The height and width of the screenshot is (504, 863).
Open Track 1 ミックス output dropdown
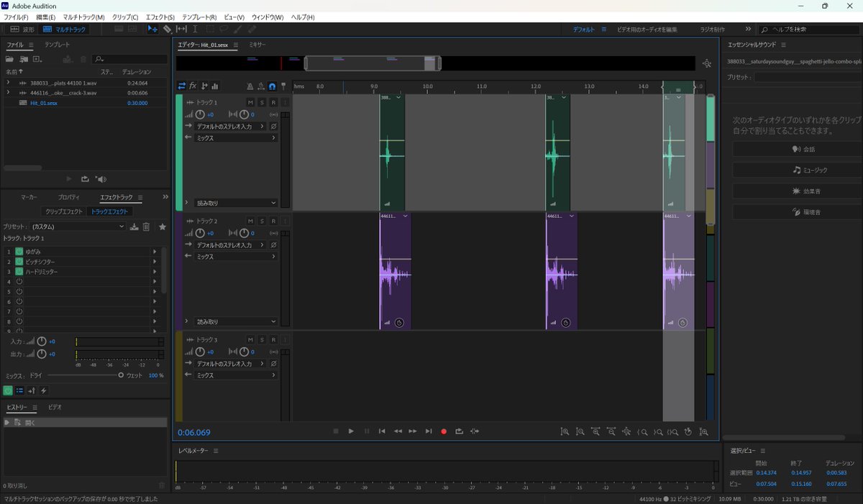(236, 137)
